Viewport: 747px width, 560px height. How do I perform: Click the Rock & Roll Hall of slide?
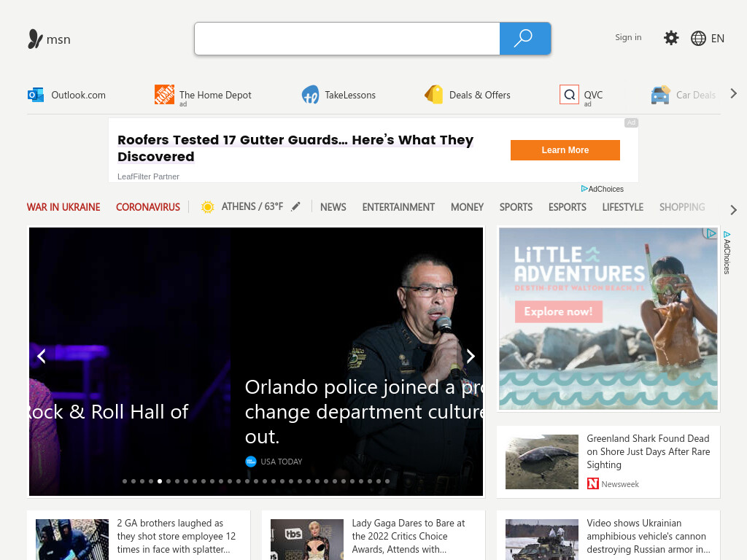click(x=109, y=411)
